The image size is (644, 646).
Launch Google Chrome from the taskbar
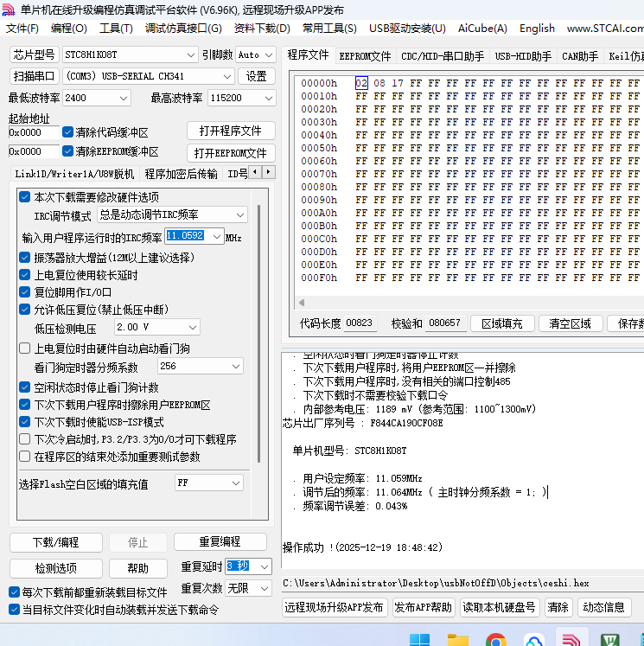(x=496, y=641)
